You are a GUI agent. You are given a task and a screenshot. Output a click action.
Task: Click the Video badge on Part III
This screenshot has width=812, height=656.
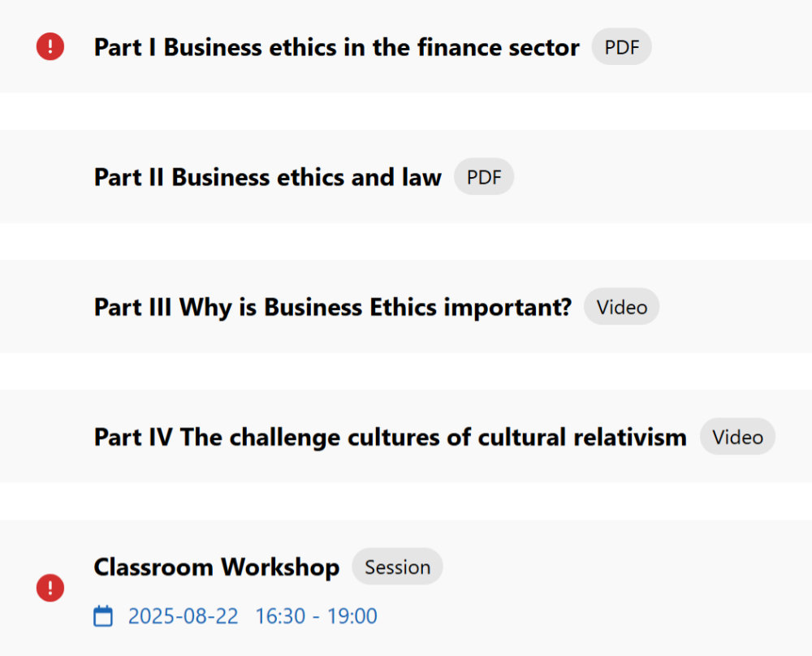622,307
